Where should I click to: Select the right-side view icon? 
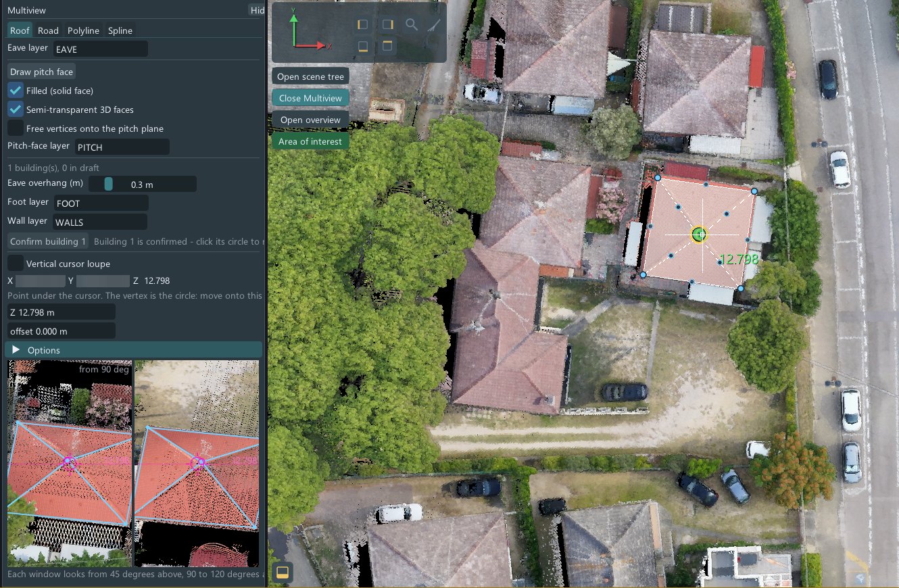pyautogui.click(x=387, y=25)
